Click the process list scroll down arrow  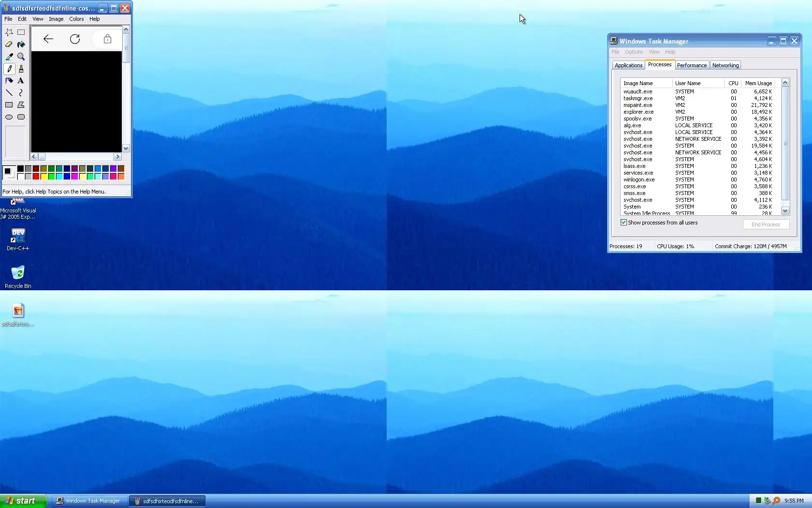785,211
